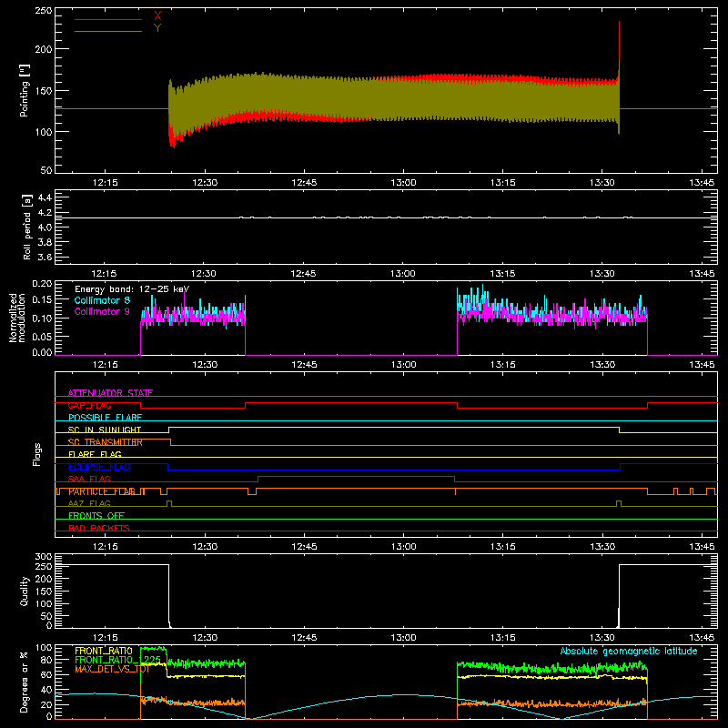Click the orange 'MAX_DET_VS_TOT' legend label
The height and width of the screenshot is (728, 728).
click(112, 669)
